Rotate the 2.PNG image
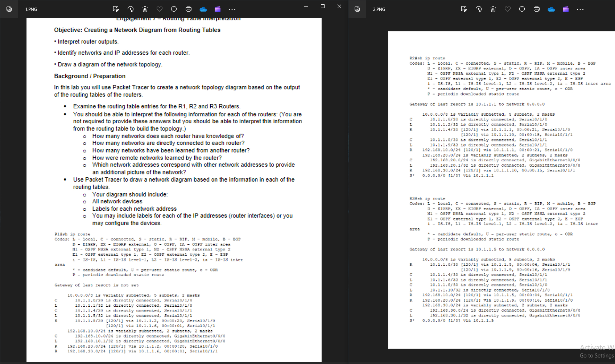Screen dimensions: 615x364 479,9
